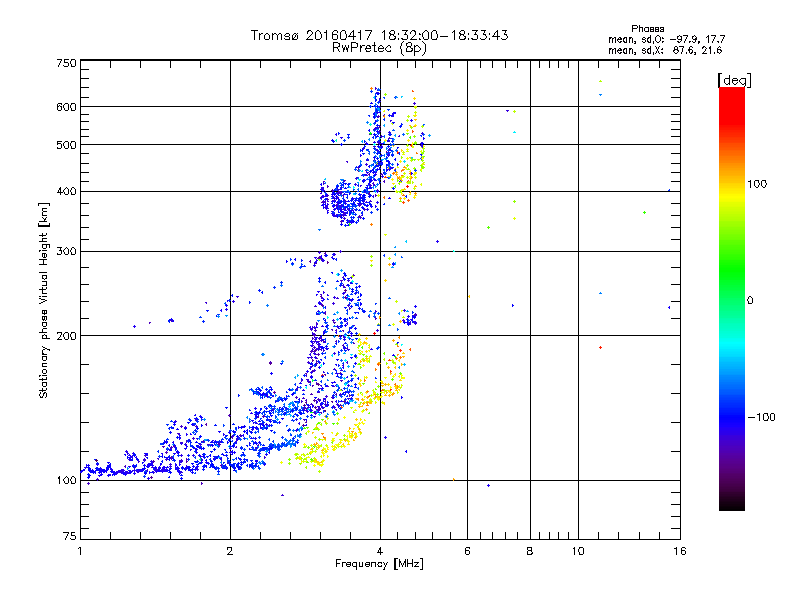Select the 'Phases' header text
This screenshot has height=600, width=800.
pos(647,29)
